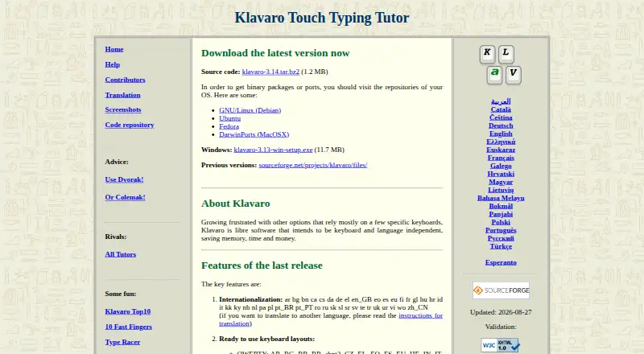The width and height of the screenshot is (644, 354).
Task: Switch site language to Galego
Action: (x=501, y=166)
